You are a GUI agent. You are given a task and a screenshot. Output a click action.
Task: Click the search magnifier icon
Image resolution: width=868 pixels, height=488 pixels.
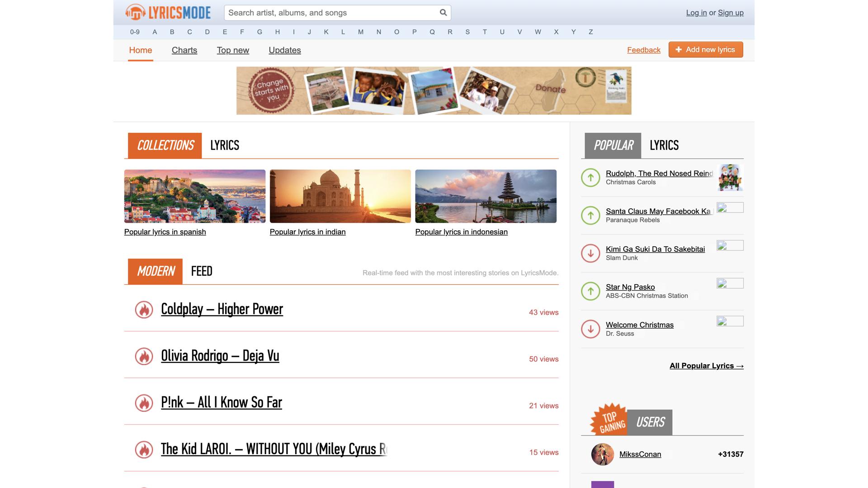[x=443, y=13]
